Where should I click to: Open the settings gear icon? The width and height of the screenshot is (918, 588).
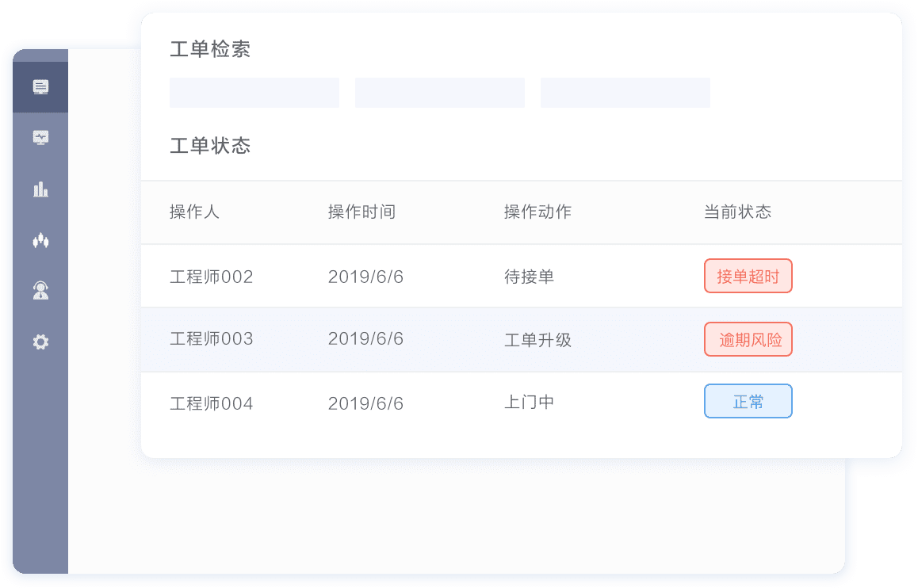[40, 342]
